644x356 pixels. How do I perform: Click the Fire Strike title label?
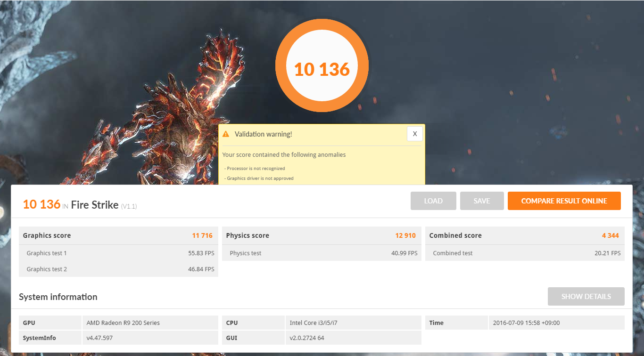[95, 205]
